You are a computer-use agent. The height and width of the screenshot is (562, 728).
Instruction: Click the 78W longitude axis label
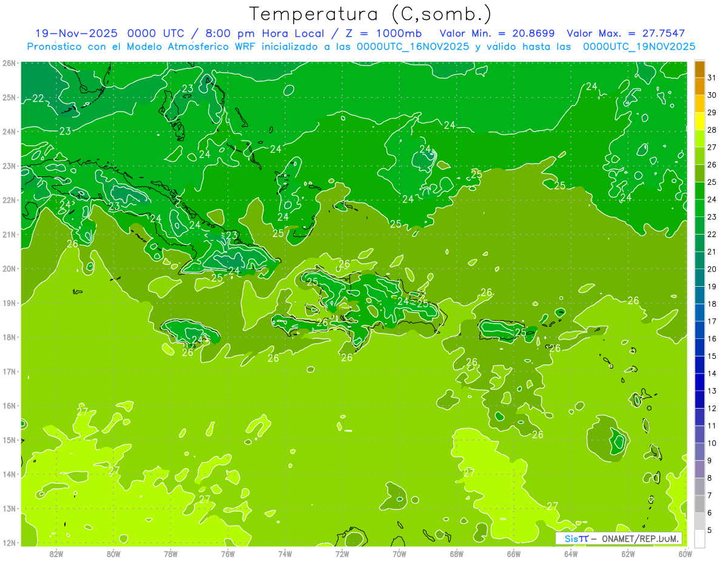tap(170, 554)
